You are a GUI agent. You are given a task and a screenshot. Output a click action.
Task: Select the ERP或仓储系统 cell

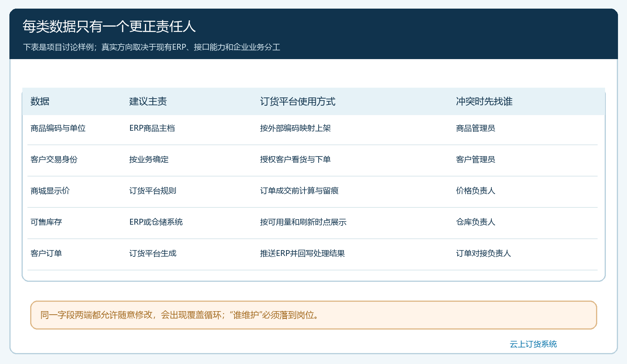click(156, 222)
